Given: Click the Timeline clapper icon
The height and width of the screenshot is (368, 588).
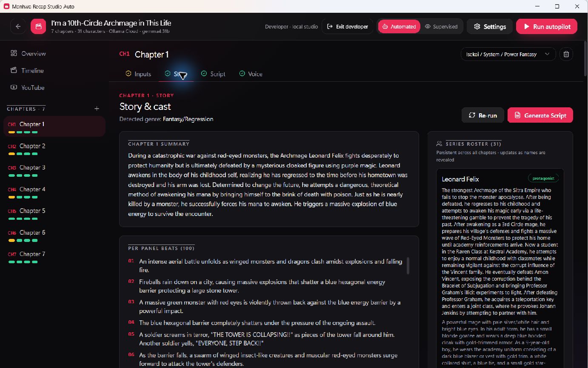Looking at the screenshot, I should pyautogui.click(x=14, y=70).
